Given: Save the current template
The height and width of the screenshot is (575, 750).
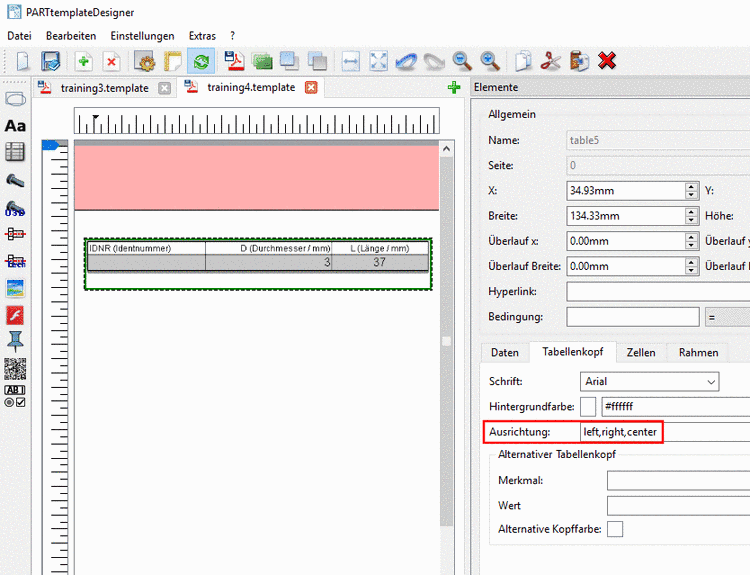Looking at the screenshot, I should click(x=51, y=61).
